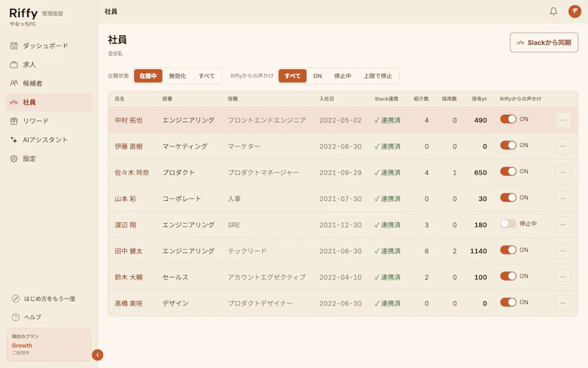Open 佐々木 玲奈 employee profile link
The height and width of the screenshot is (368, 588).
132,172
